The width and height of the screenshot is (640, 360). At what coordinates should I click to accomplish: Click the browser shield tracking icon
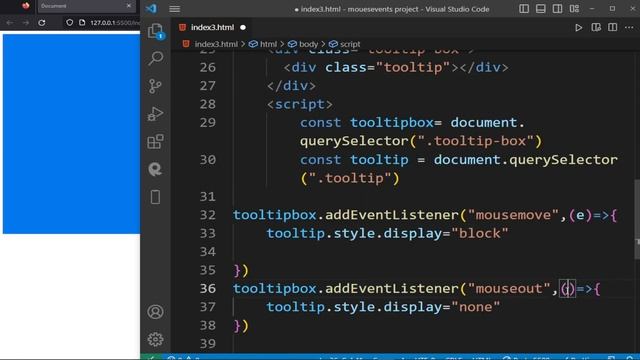69,22
